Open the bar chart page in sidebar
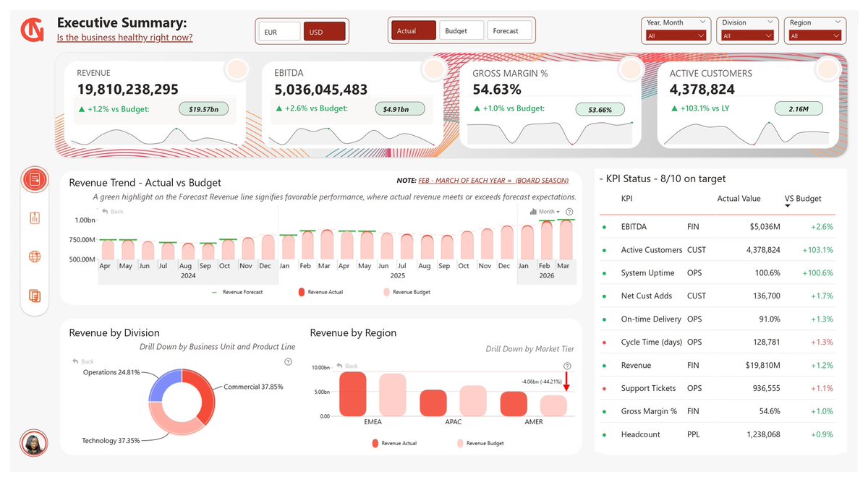 (x=35, y=218)
